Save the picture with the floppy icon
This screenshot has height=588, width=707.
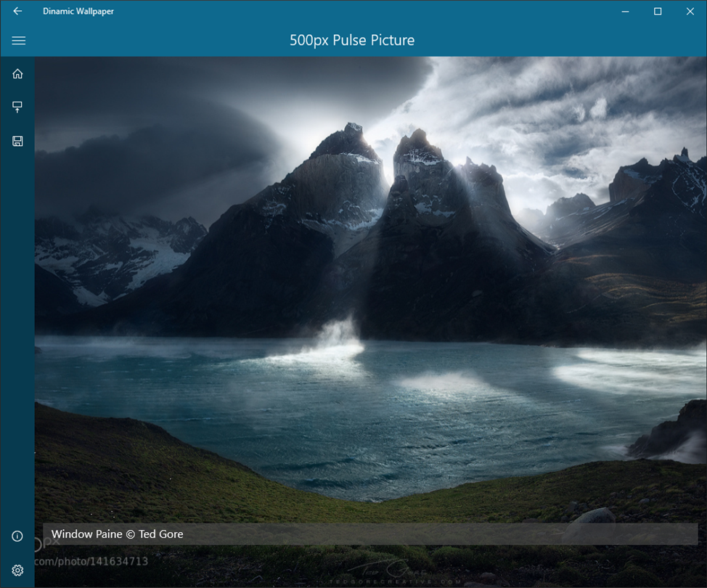[17, 141]
